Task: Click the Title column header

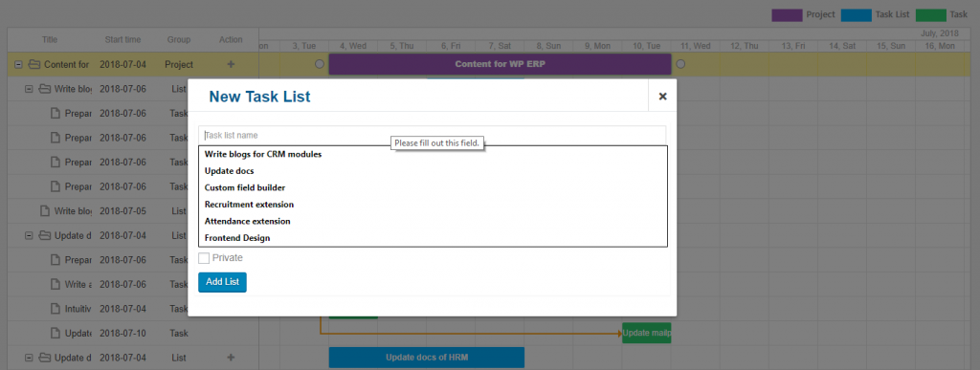Action: 50,40
